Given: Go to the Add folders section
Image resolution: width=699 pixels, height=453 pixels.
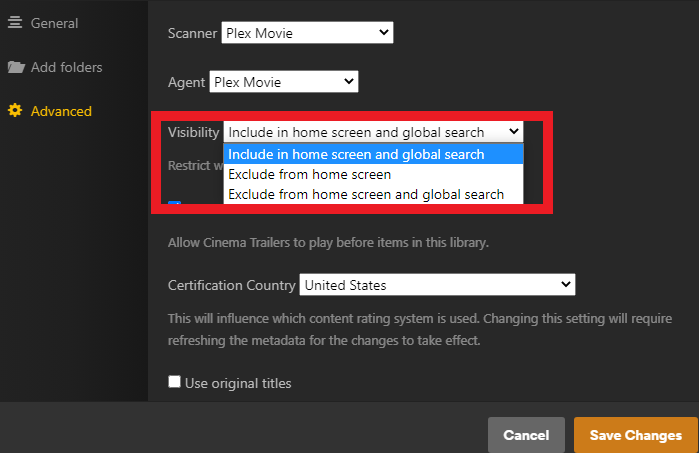Looking at the screenshot, I should (x=66, y=68).
